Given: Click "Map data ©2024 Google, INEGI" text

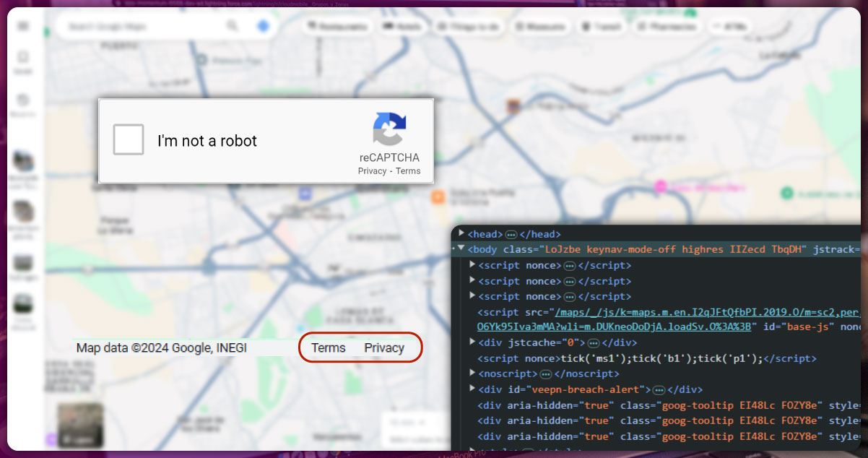Looking at the screenshot, I should click(162, 347).
